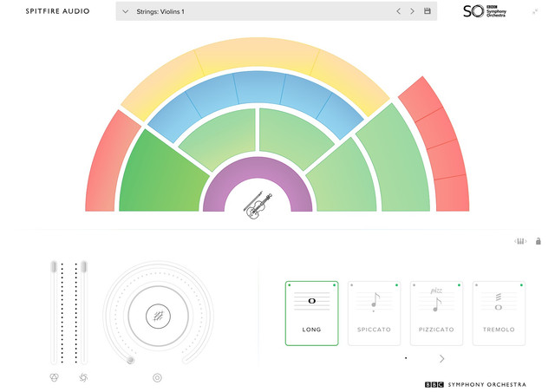555x392 pixels.
Task: Show next articulation page with right chevron
Action: (x=441, y=359)
